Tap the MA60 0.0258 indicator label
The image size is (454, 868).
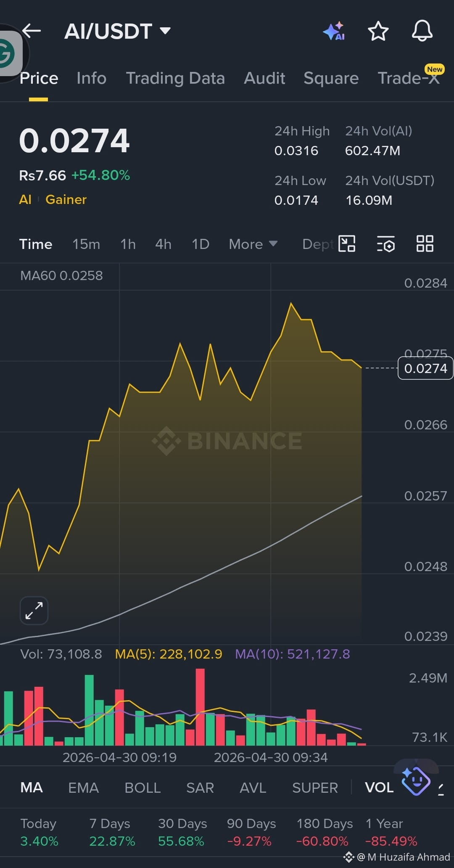61,275
